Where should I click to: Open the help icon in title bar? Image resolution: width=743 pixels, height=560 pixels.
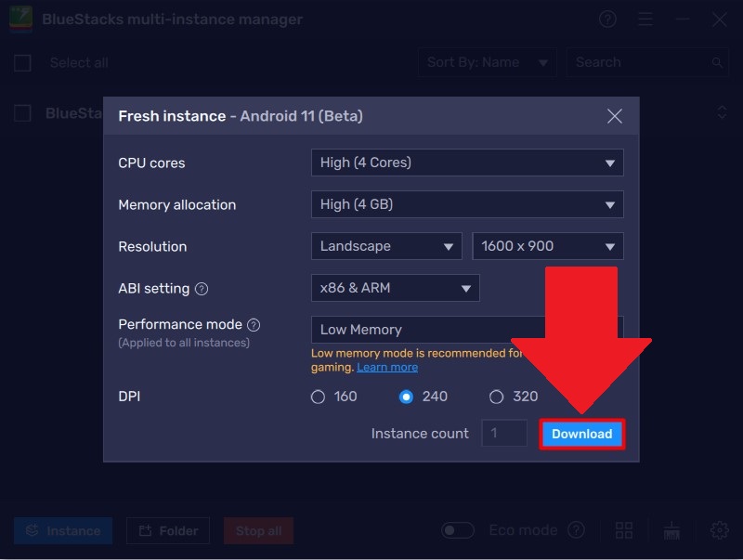coord(607,20)
